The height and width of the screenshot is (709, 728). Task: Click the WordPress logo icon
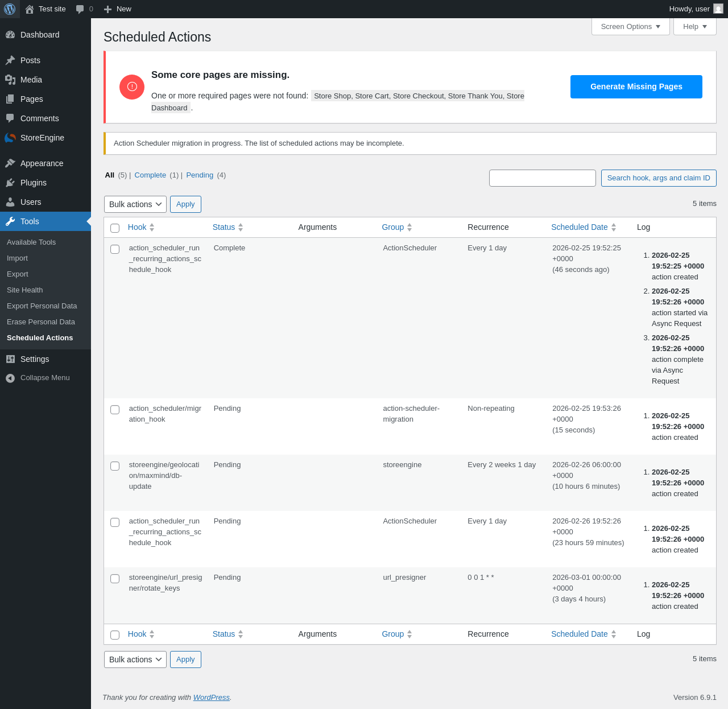pos(10,9)
